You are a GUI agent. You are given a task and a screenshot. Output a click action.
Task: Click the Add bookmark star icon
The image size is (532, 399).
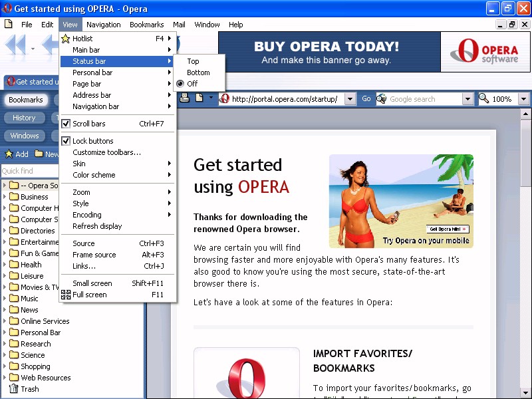[x=9, y=154]
